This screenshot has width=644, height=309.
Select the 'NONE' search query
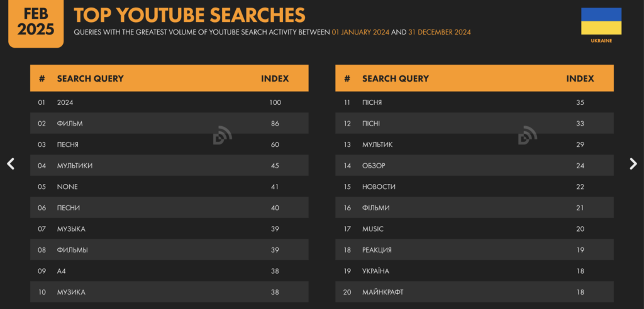tap(67, 187)
